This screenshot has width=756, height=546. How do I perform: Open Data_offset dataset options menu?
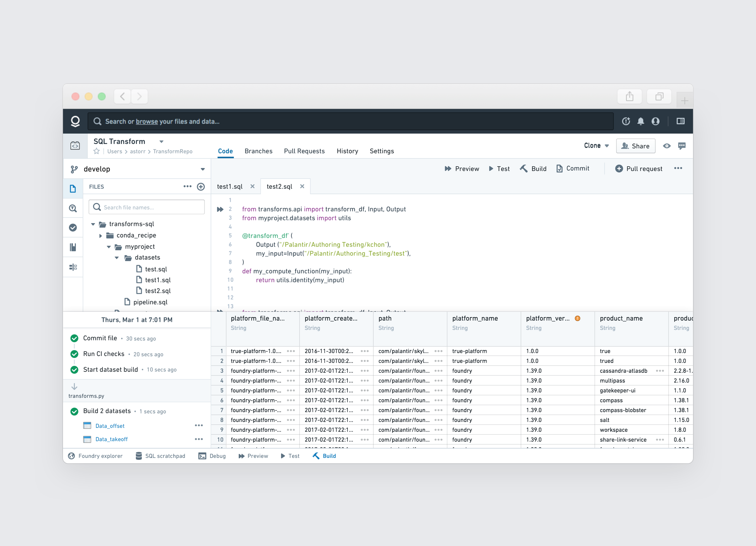pos(199,425)
